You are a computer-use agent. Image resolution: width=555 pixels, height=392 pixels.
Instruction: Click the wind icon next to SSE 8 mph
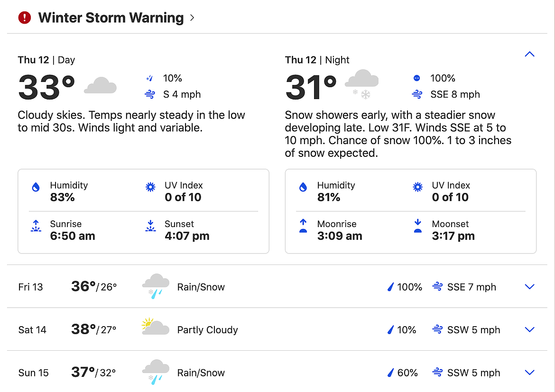pos(417,94)
